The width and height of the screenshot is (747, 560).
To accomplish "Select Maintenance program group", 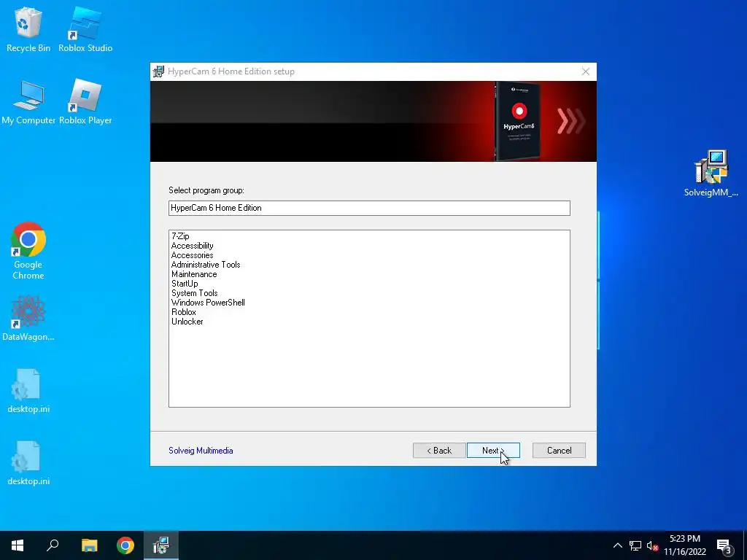I will tap(194, 274).
